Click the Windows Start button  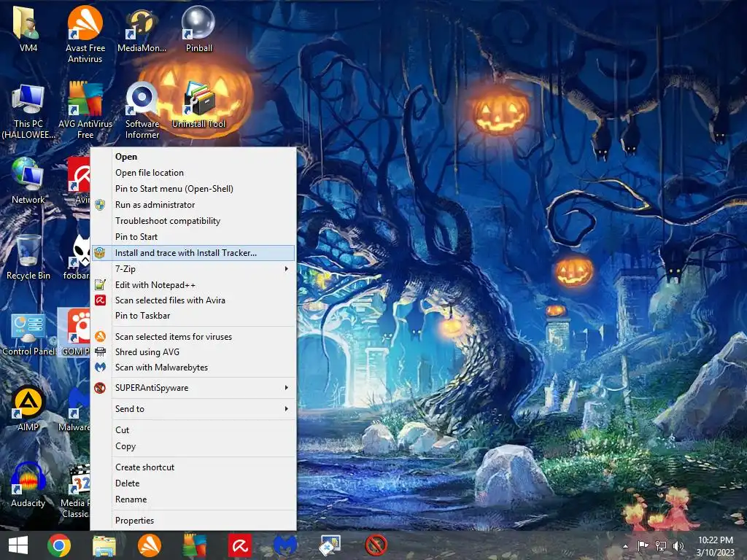tap(18, 545)
